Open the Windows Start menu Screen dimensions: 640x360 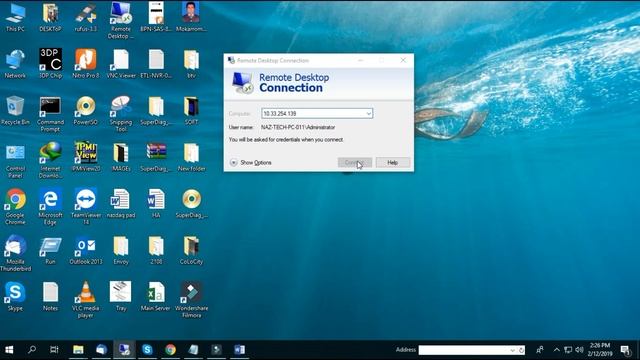pyautogui.click(x=9, y=350)
